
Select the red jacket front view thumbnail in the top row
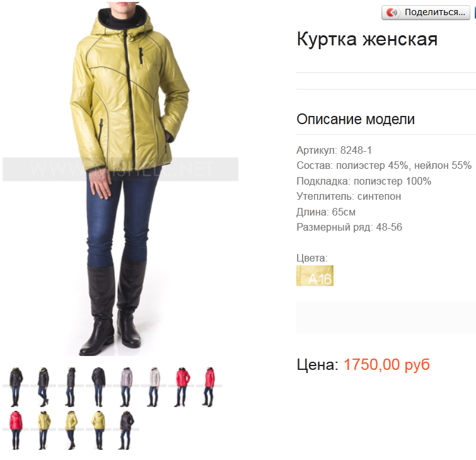point(182,387)
